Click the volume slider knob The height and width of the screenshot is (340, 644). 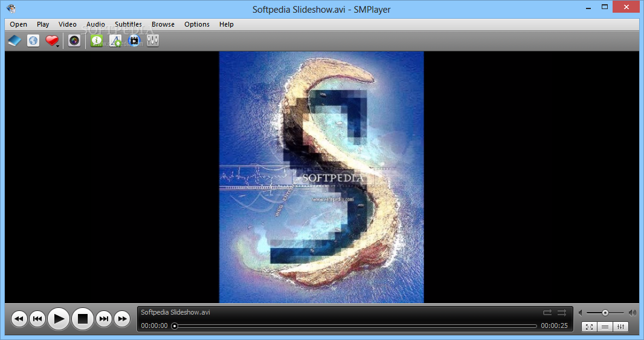605,313
